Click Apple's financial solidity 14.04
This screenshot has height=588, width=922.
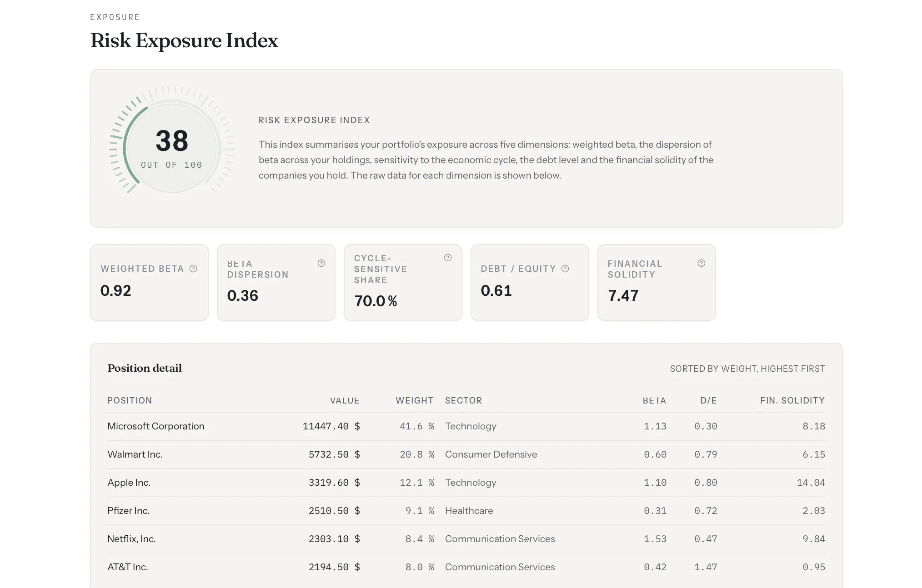(811, 483)
